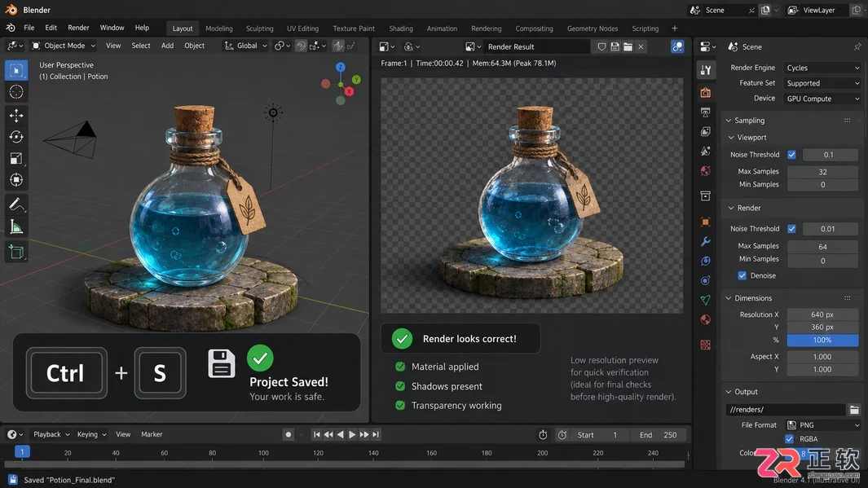The height and width of the screenshot is (488, 868).
Task: Toggle Render Noise Threshold checkbox
Action: pyautogui.click(x=791, y=228)
